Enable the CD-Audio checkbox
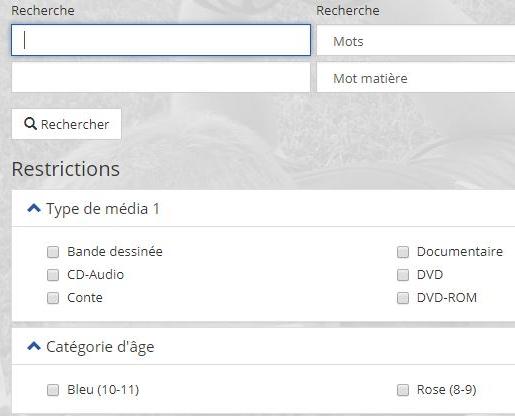Image resolution: width=515 pixels, height=416 pixels. 53,275
